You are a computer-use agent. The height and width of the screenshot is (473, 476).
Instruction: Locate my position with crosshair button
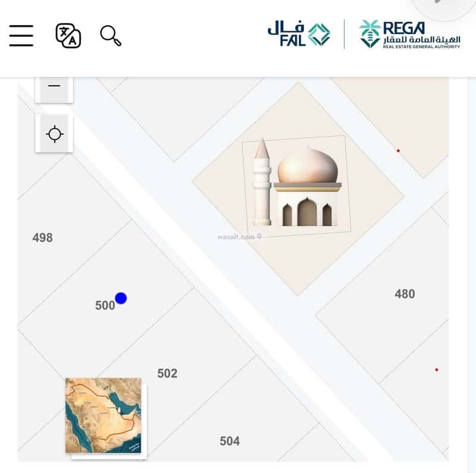(54, 134)
